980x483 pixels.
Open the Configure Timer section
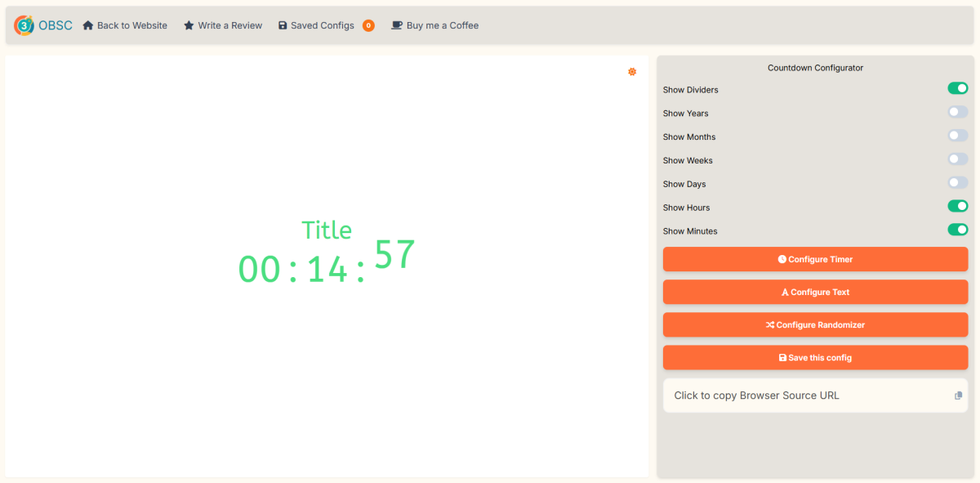point(815,259)
